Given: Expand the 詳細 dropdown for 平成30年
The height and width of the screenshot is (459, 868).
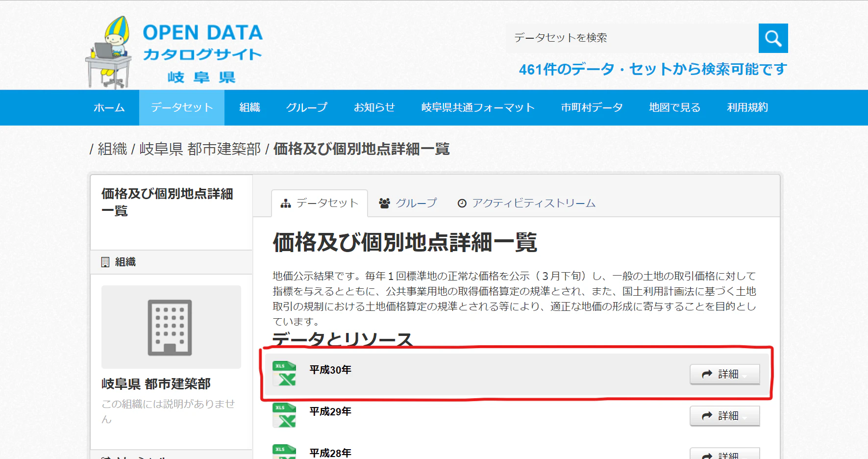Looking at the screenshot, I should pyautogui.click(x=725, y=374).
